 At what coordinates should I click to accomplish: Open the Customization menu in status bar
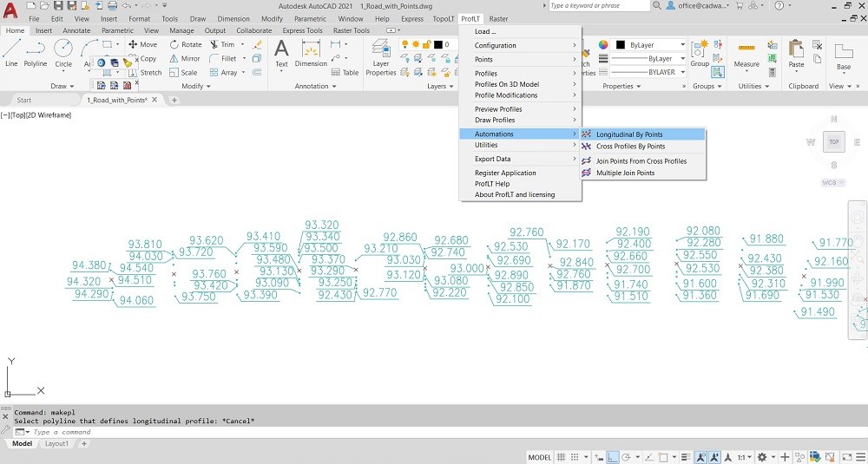(859, 457)
